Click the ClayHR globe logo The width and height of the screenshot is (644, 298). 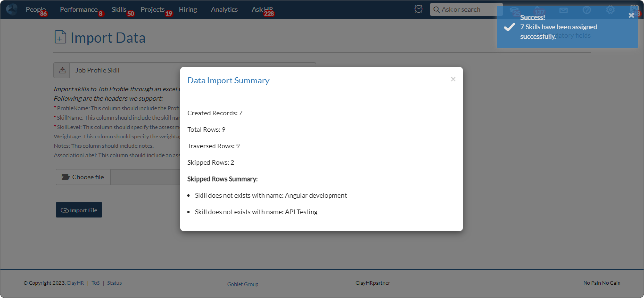pyautogui.click(x=11, y=9)
